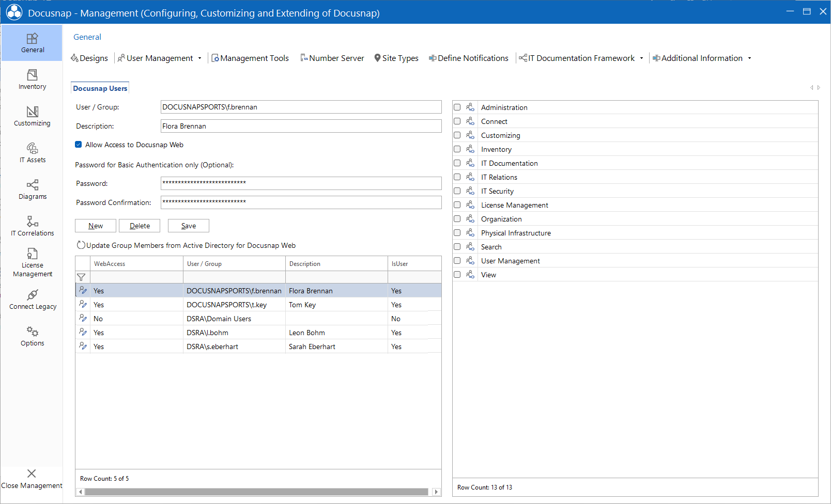831x504 pixels.
Task: Open User Management toolbar item
Action: point(156,58)
